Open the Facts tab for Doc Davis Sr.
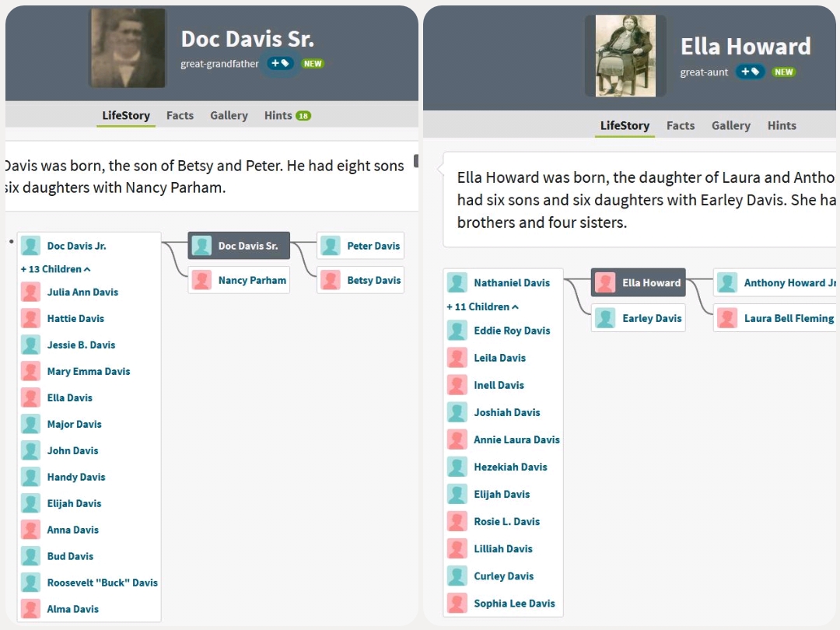The image size is (840, 630). point(180,115)
